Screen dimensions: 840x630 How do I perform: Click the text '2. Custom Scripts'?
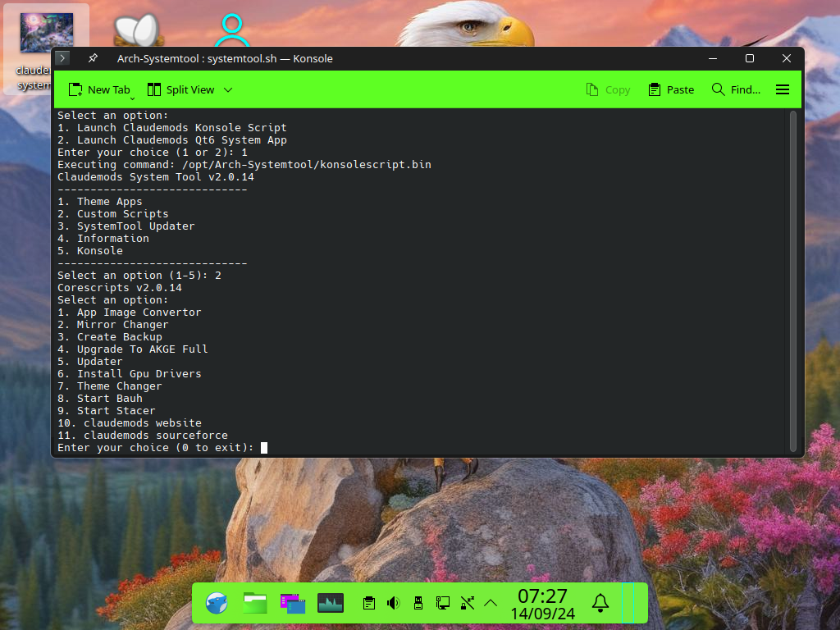(113, 214)
